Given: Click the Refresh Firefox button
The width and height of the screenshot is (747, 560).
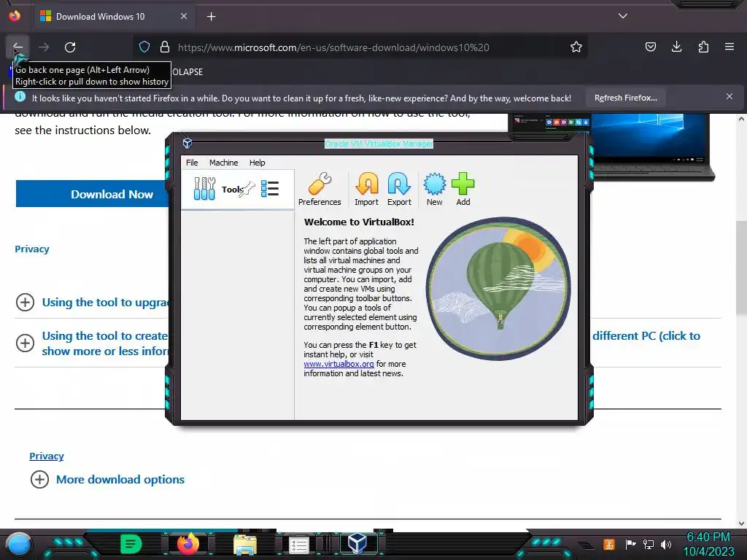Looking at the screenshot, I should click(625, 98).
